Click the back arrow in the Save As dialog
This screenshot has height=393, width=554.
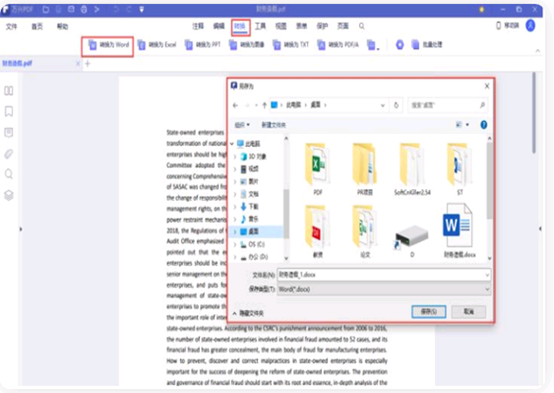pos(235,105)
